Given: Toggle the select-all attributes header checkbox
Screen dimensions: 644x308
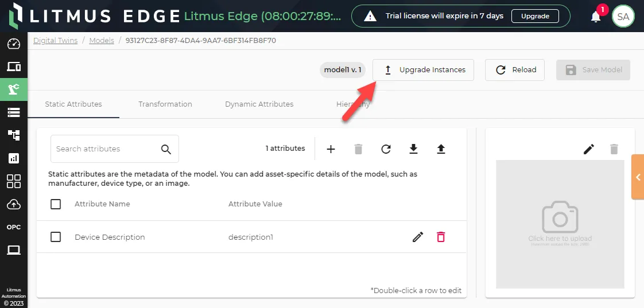Looking at the screenshot, I should pyautogui.click(x=56, y=204).
